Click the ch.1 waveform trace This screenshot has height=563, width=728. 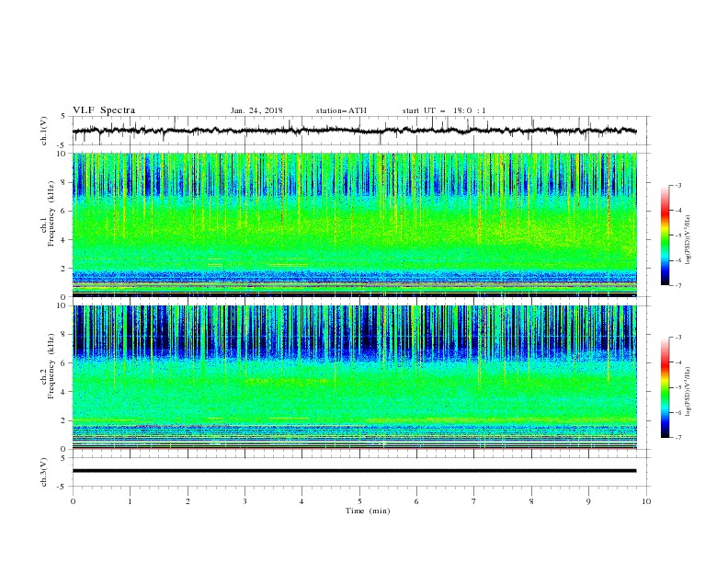pos(354,131)
